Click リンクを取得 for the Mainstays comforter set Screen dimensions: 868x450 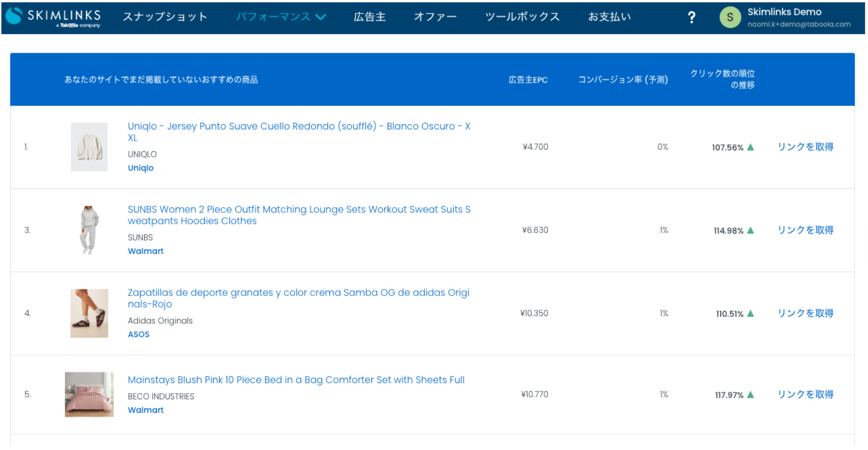point(805,394)
